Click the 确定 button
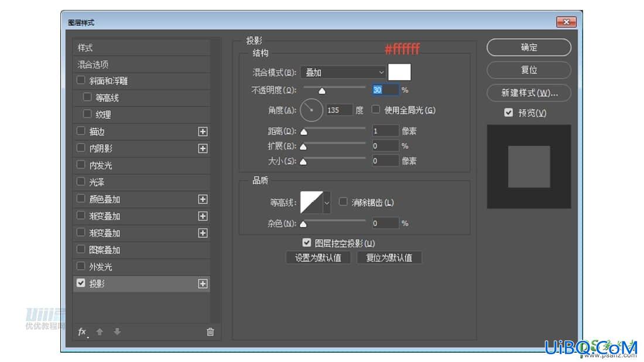644x362 pixels. tap(529, 47)
